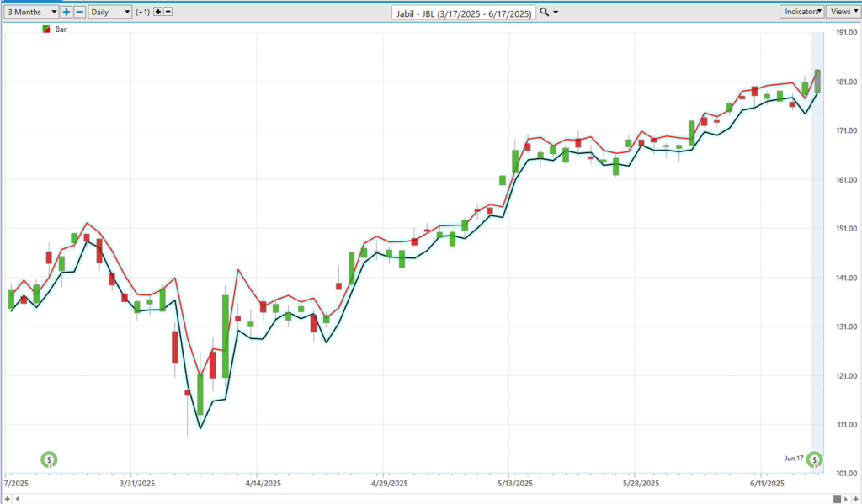Click the horizontal scrollbar left arrow
The image size is (862, 504).
(x=18, y=498)
